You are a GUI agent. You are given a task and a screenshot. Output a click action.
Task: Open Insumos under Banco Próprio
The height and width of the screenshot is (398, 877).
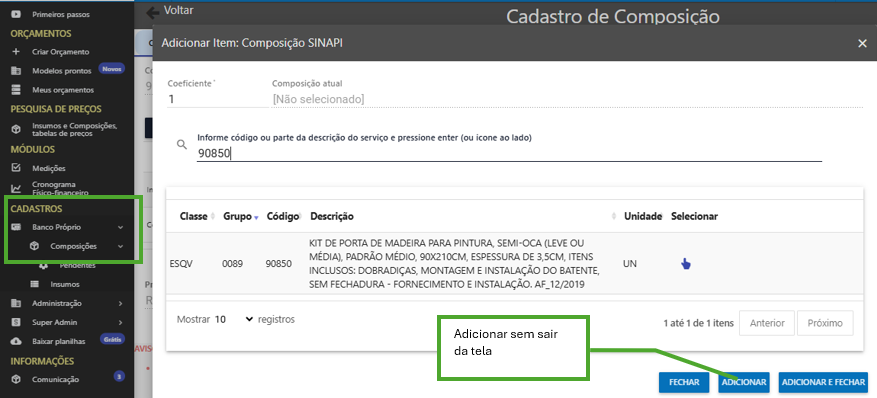coord(63,284)
